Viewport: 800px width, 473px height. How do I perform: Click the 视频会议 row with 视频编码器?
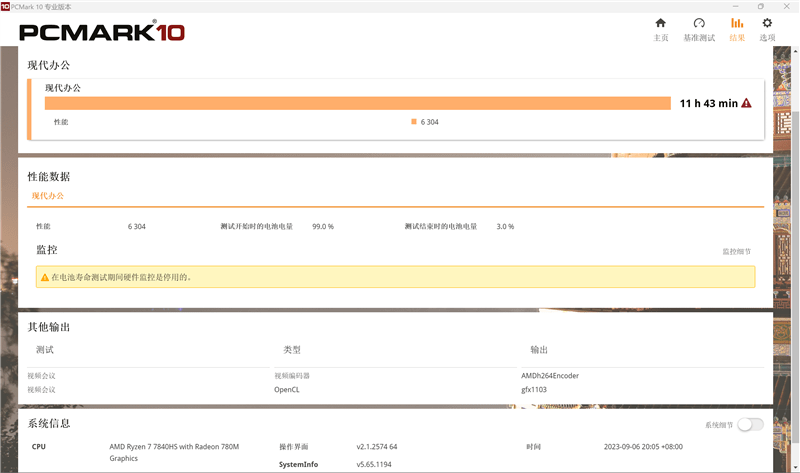(x=41, y=376)
